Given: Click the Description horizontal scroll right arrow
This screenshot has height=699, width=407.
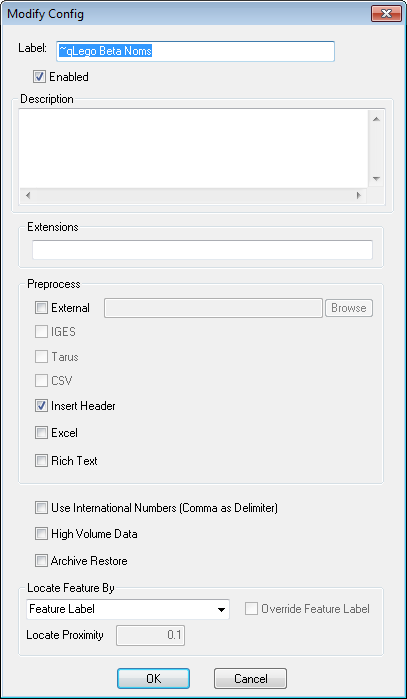Looking at the screenshot, I should tap(359, 195).
